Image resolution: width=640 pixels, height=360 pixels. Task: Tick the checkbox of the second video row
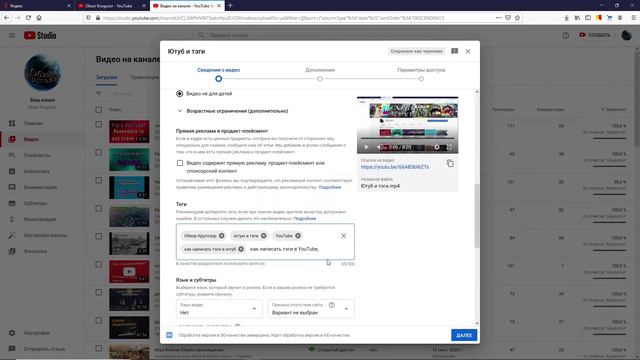pyautogui.click(x=98, y=152)
